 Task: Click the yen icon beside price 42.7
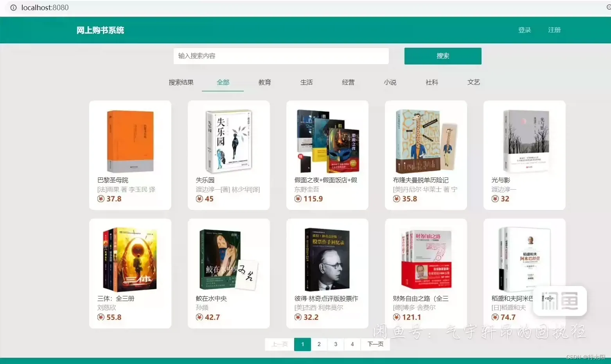[199, 317]
